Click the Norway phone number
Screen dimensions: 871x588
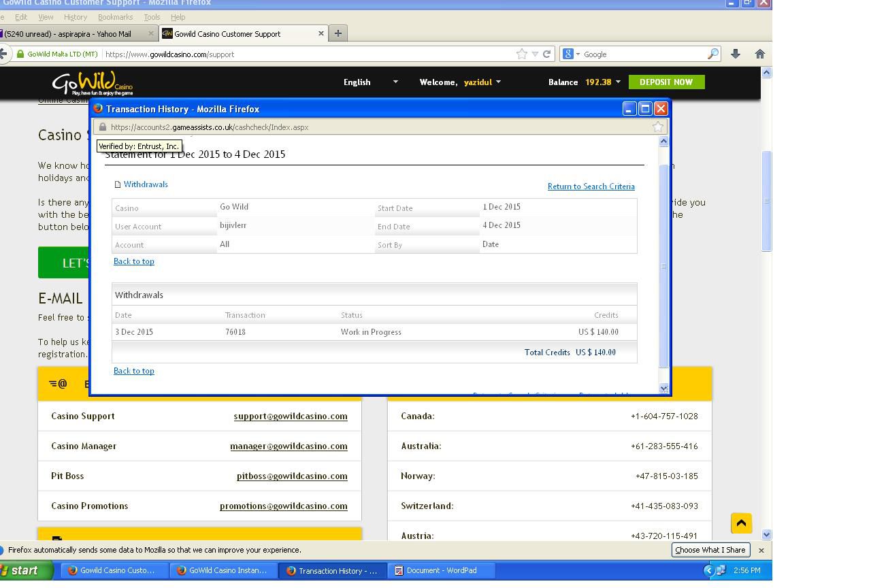(x=667, y=476)
